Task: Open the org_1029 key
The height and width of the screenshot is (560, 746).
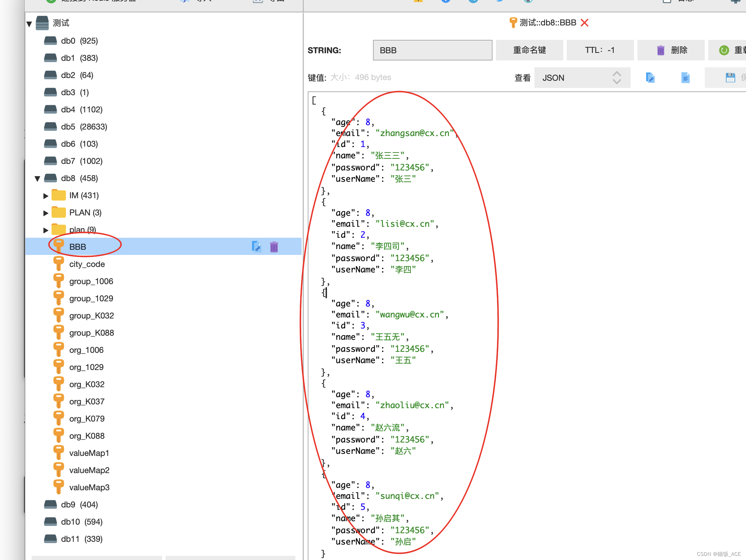Action: [86, 367]
